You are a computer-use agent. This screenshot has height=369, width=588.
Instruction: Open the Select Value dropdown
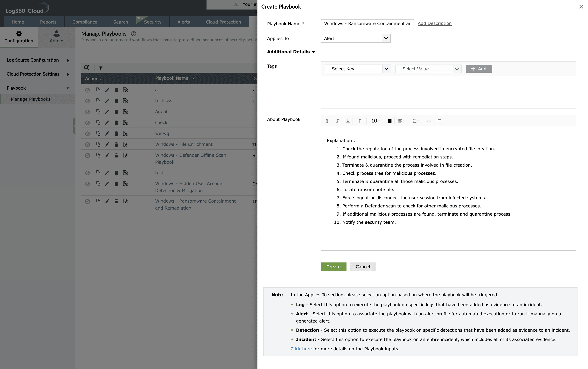428,69
